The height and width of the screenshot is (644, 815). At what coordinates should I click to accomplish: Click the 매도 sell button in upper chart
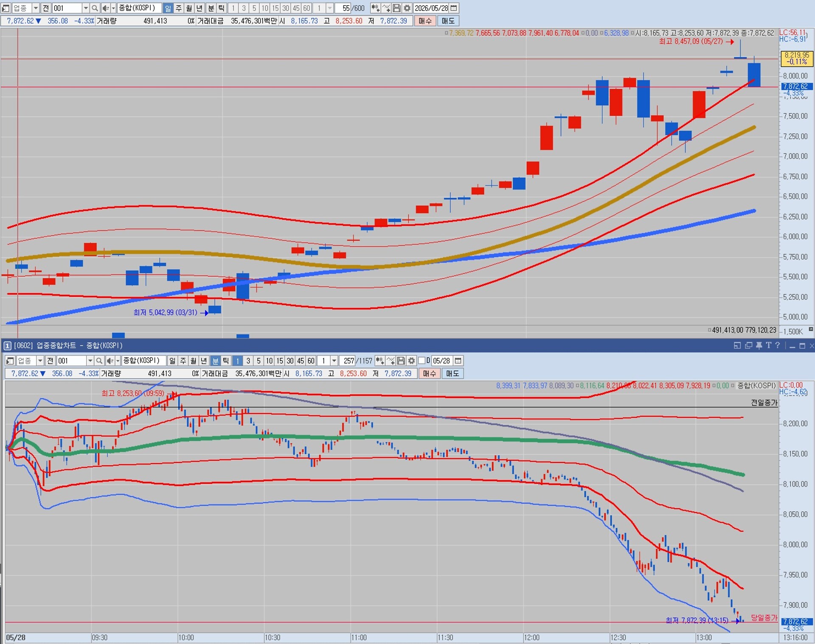coord(448,21)
